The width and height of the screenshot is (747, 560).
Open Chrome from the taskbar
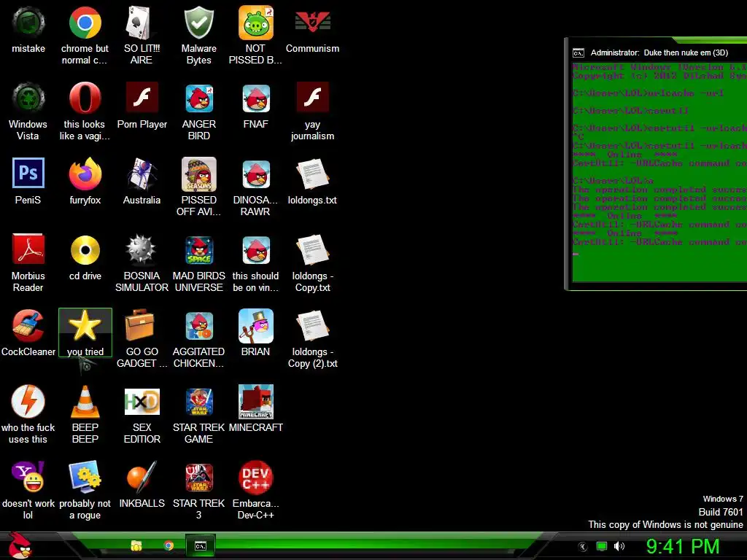click(169, 545)
